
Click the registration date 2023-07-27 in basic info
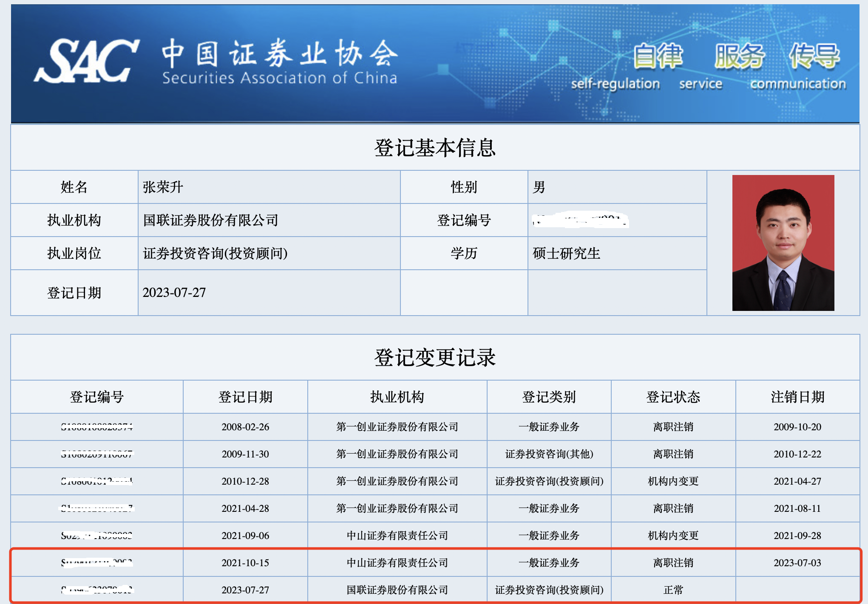(174, 293)
